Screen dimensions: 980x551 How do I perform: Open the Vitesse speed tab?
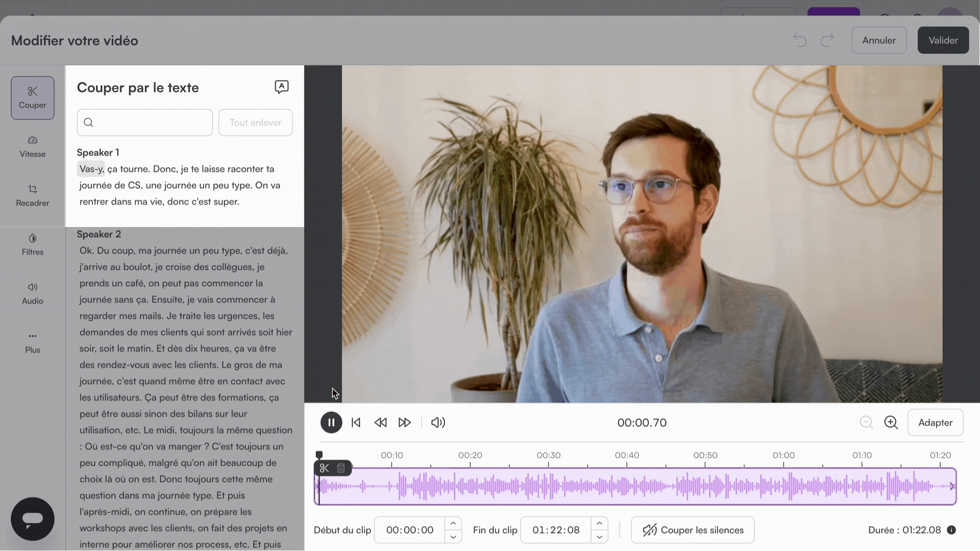tap(33, 146)
